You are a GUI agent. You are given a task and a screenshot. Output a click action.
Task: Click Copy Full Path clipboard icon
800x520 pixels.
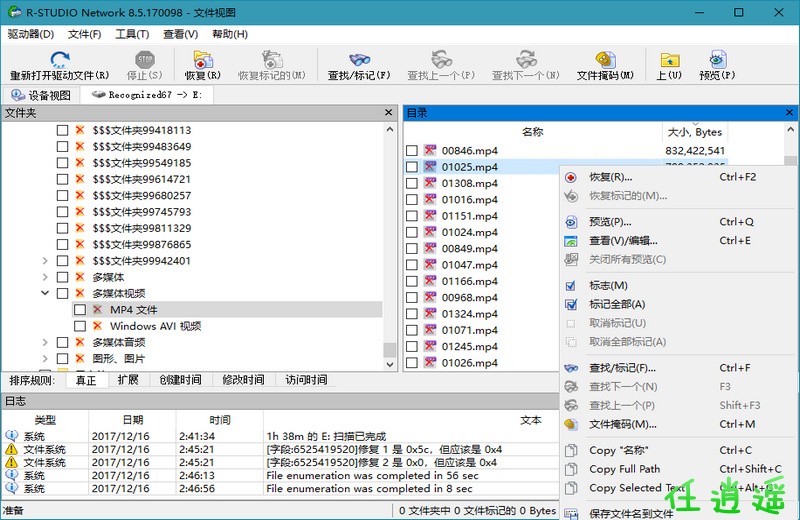click(x=571, y=469)
